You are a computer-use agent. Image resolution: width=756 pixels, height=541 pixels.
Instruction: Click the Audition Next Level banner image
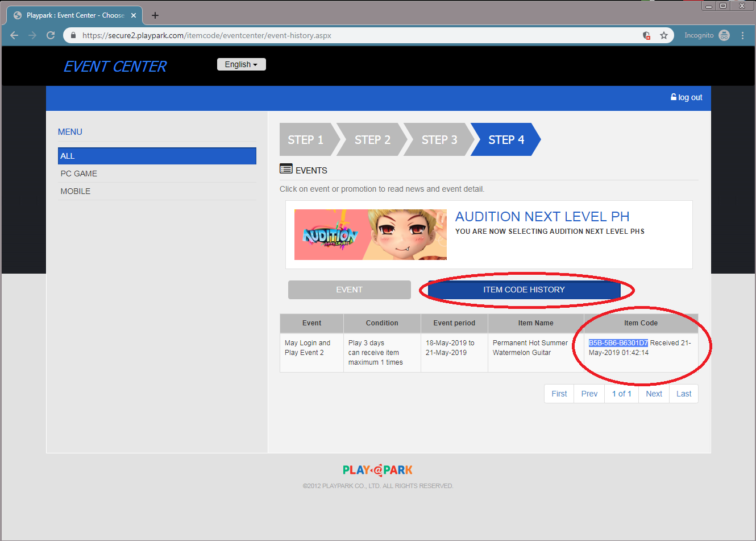[370, 234]
